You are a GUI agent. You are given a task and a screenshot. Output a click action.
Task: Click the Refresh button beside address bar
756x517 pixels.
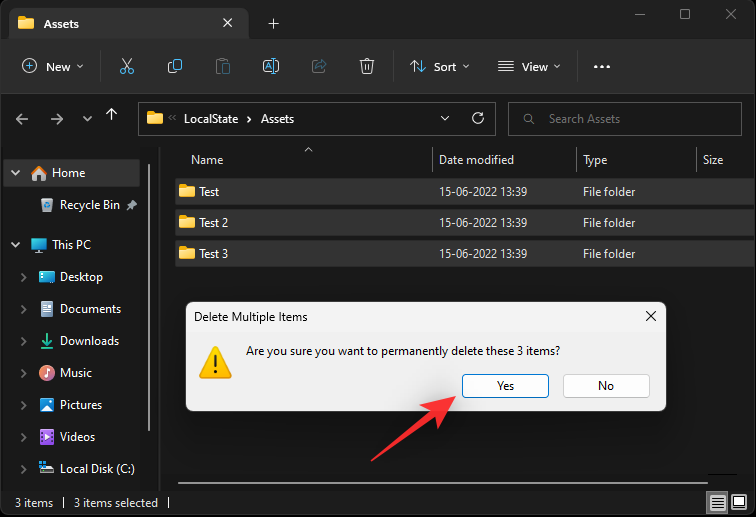[x=478, y=118]
